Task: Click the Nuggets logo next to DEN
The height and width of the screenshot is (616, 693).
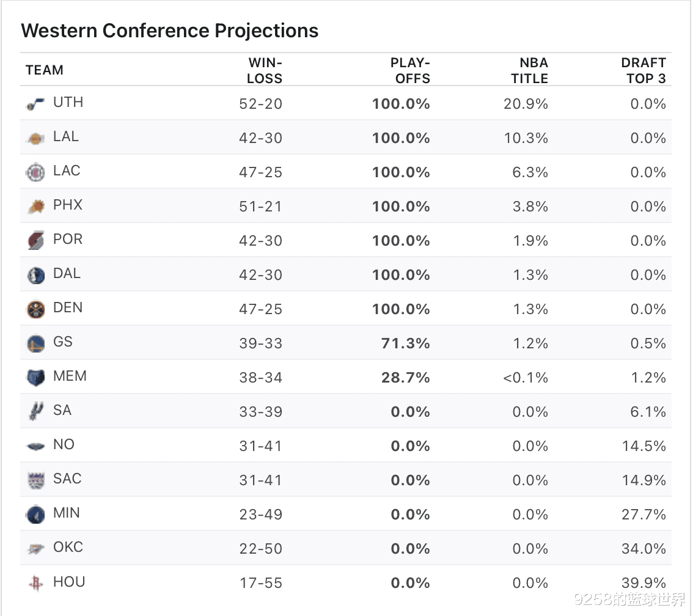Action: pyautogui.click(x=36, y=310)
